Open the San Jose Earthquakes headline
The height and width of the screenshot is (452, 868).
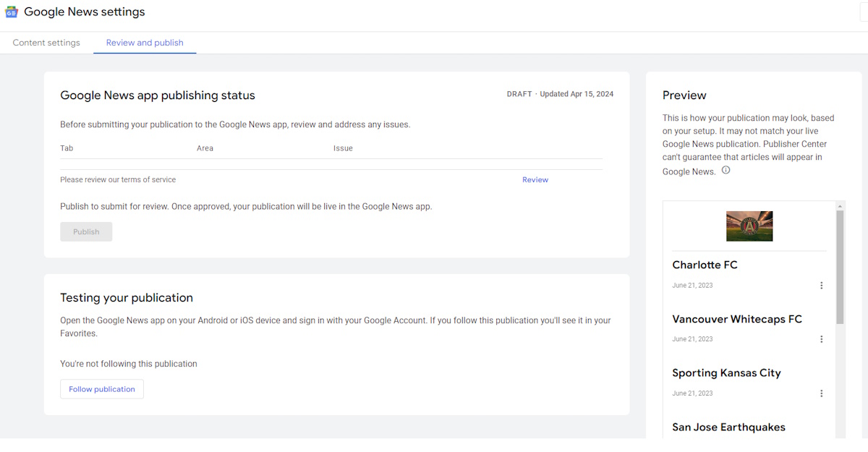(x=728, y=427)
